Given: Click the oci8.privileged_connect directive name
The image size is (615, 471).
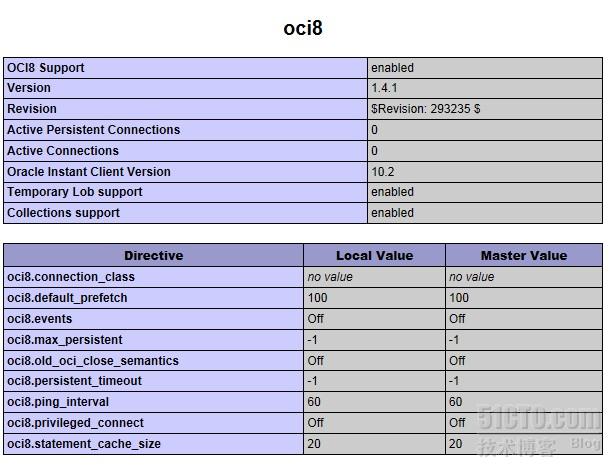Looking at the screenshot, I should coord(75,423).
